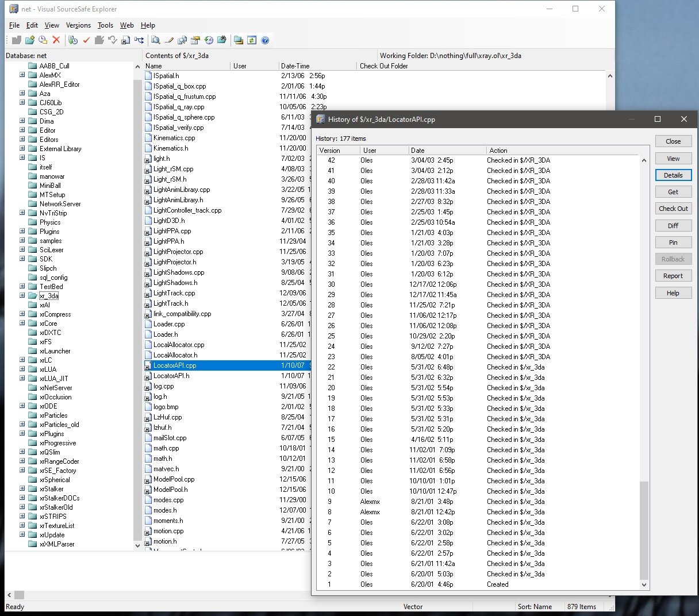Open the Versions menu
Viewport: 699px width, 616px height.
pos(78,25)
